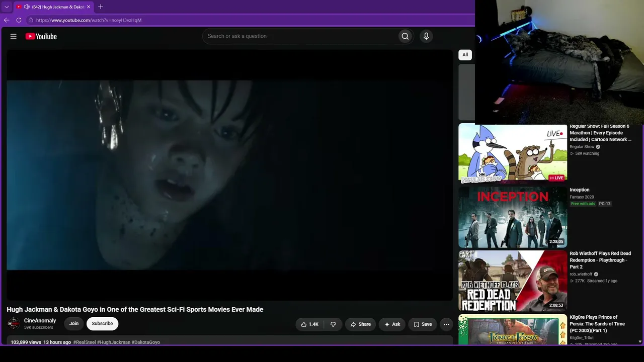Click the 59K subscribers text

coord(39,328)
